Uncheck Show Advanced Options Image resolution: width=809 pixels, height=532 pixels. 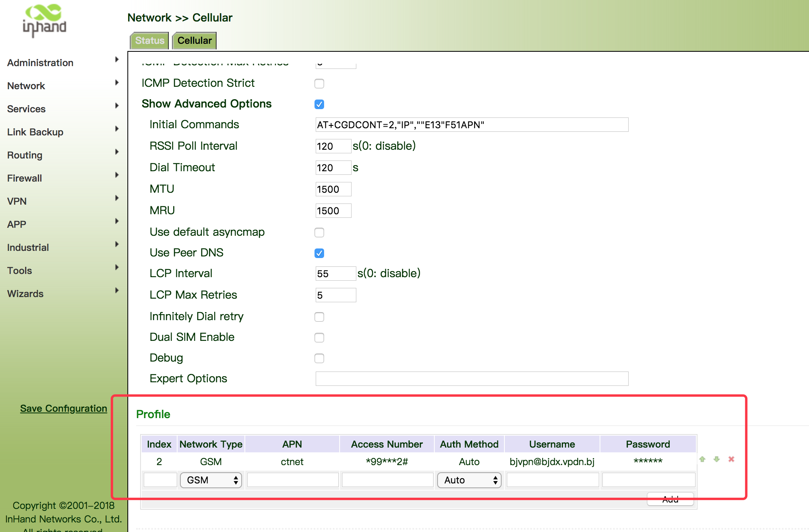319,104
